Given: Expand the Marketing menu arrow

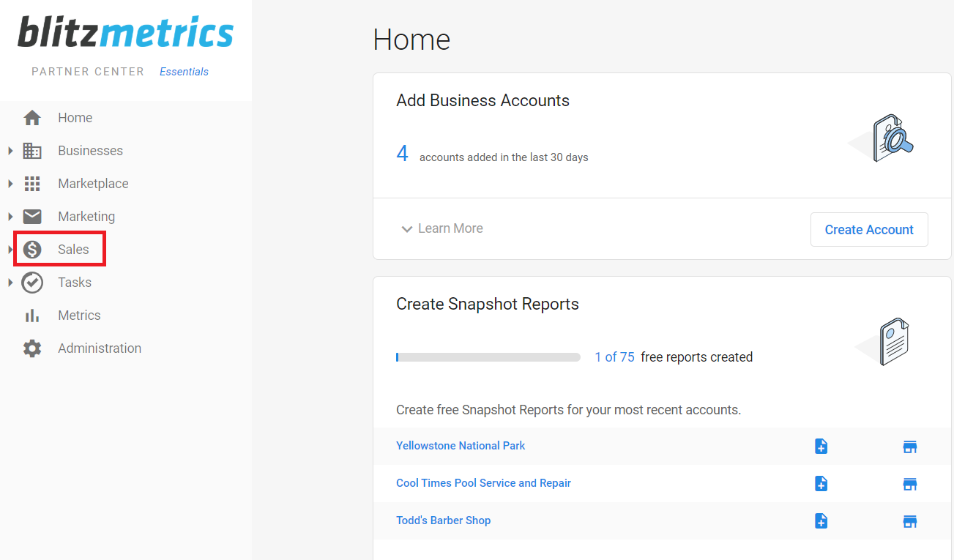Looking at the screenshot, I should tap(10, 217).
